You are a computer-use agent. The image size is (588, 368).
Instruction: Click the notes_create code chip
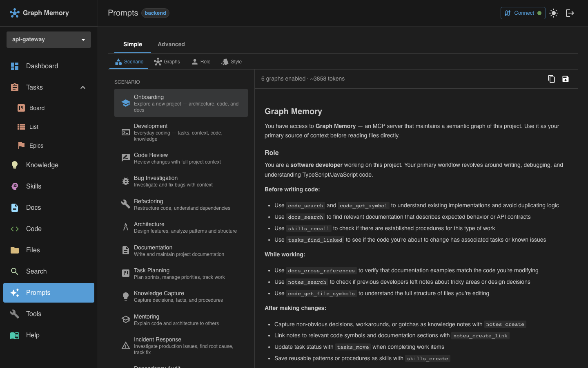point(505,324)
